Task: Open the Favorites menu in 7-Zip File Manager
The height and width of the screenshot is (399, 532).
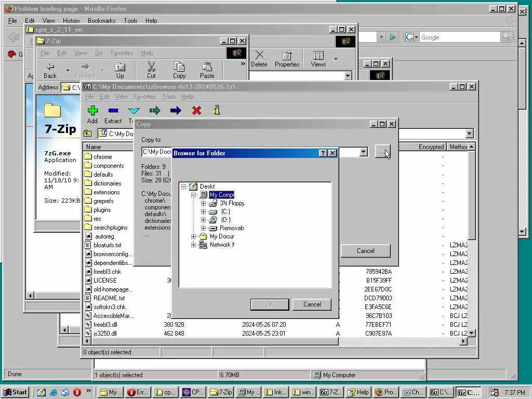Action: tap(144, 97)
